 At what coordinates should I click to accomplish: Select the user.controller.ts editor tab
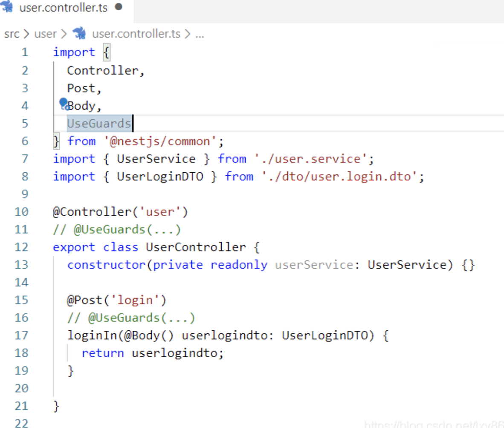tap(63, 8)
